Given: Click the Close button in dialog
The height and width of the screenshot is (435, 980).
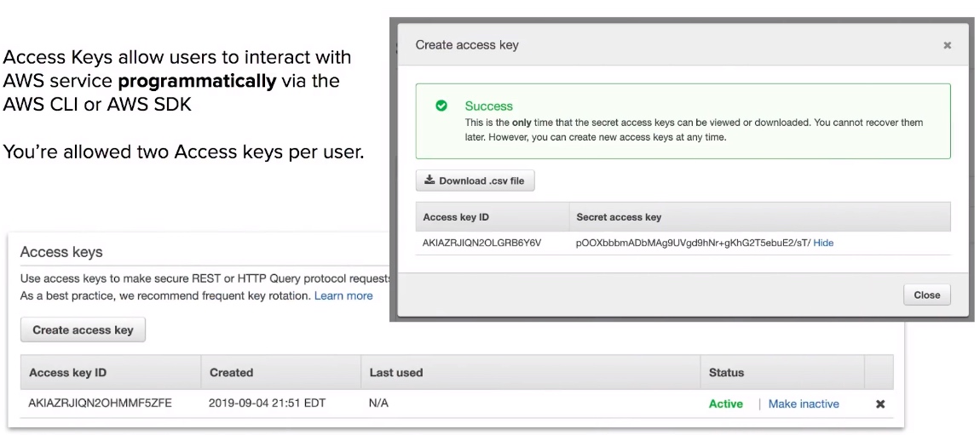Looking at the screenshot, I should (927, 295).
